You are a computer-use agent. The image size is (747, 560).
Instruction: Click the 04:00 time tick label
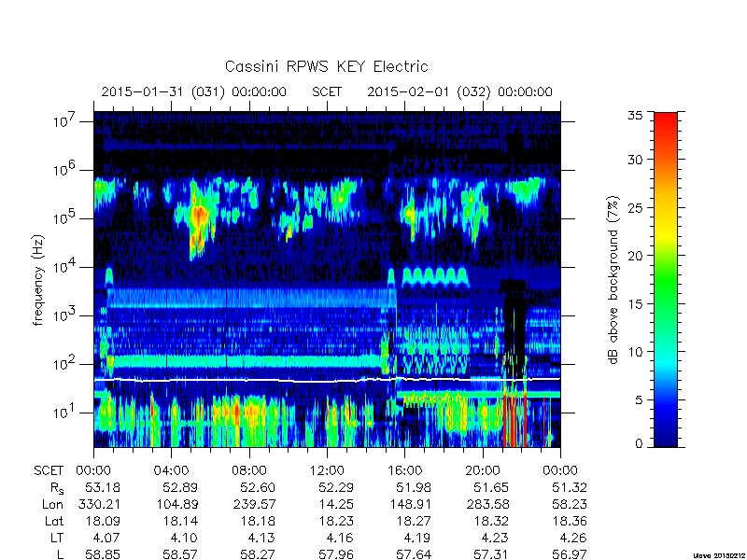point(172,471)
